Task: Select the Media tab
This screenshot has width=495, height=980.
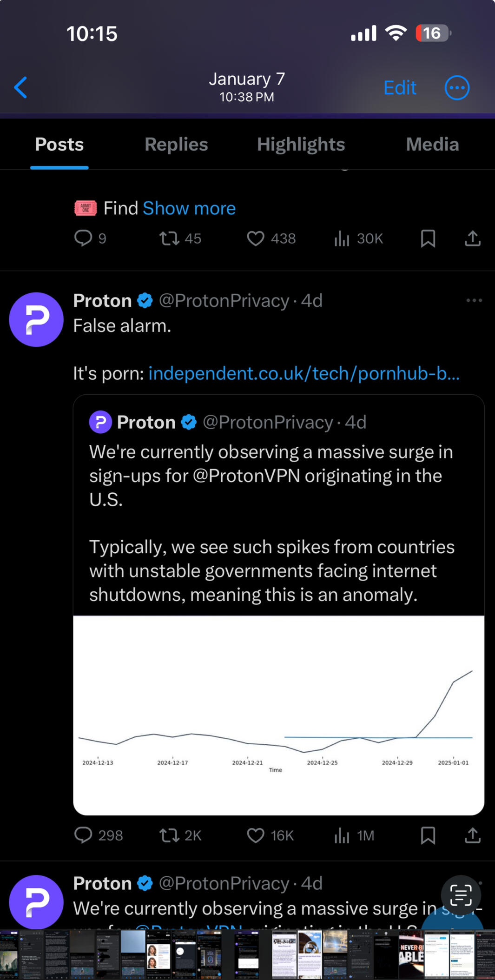Action: pyautogui.click(x=432, y=145)
